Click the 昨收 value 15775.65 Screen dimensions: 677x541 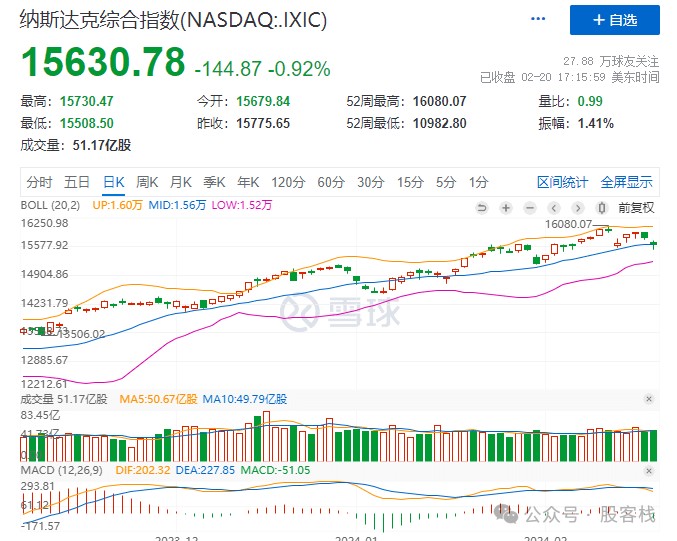[x=263, y=123]
